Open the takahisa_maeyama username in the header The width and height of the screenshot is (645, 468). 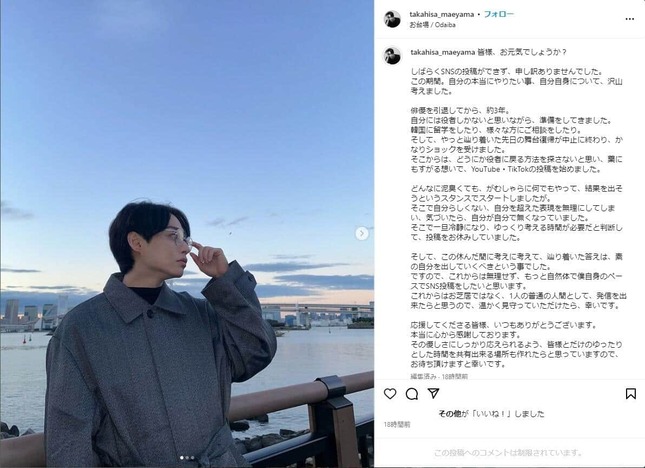[x=441, y=14]
